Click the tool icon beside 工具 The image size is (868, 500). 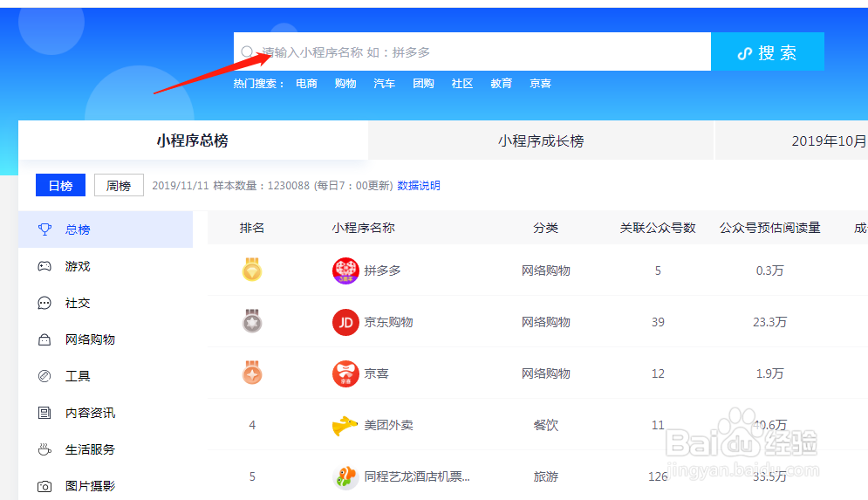[44, 376]
